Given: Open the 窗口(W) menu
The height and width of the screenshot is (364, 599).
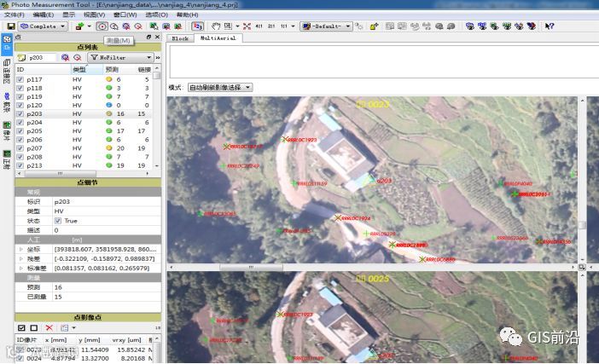Looking at the screenshot, I should tap(125, 14).
